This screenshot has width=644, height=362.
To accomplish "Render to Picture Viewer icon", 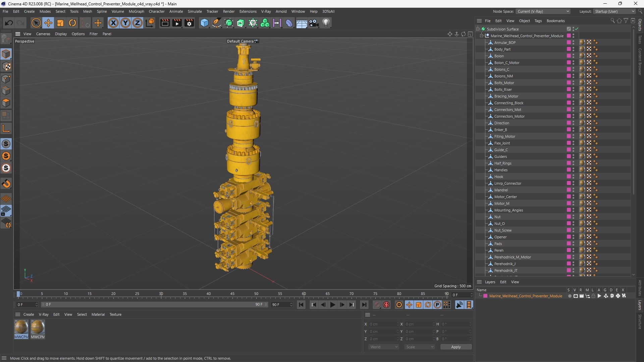I will pyautogui.click(x=177, y=23).
